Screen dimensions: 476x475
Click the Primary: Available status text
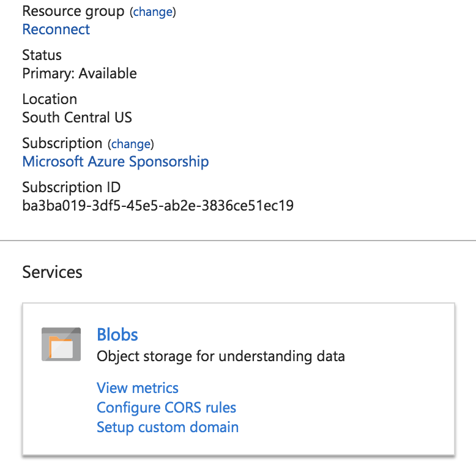coord(80,73)
